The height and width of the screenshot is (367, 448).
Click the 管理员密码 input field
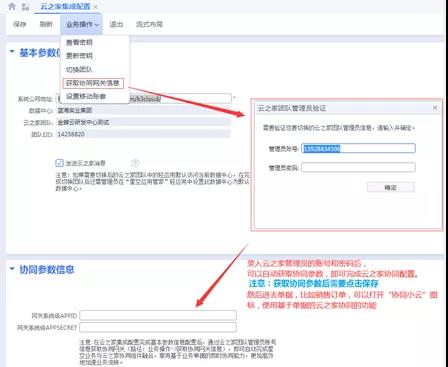pos(358,167)
